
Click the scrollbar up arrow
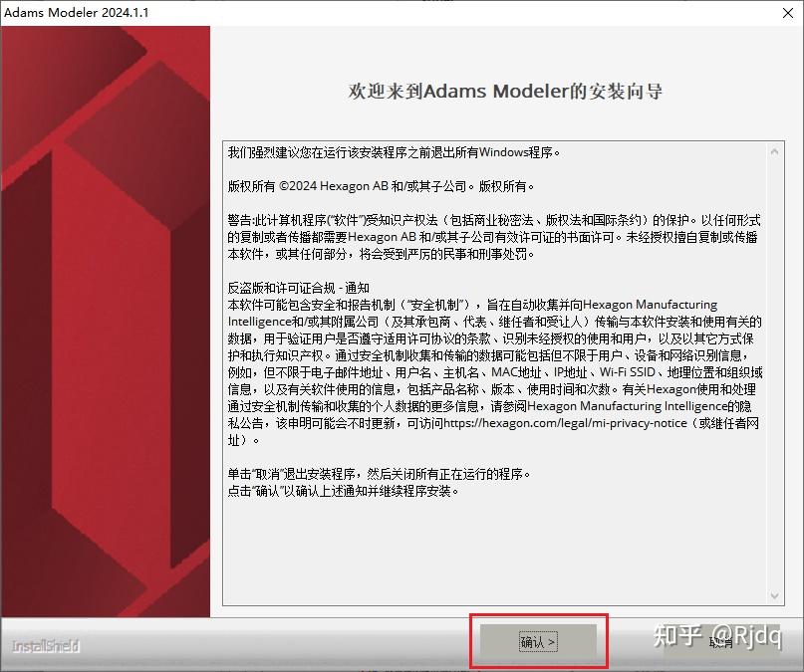(x=776, y=150)
